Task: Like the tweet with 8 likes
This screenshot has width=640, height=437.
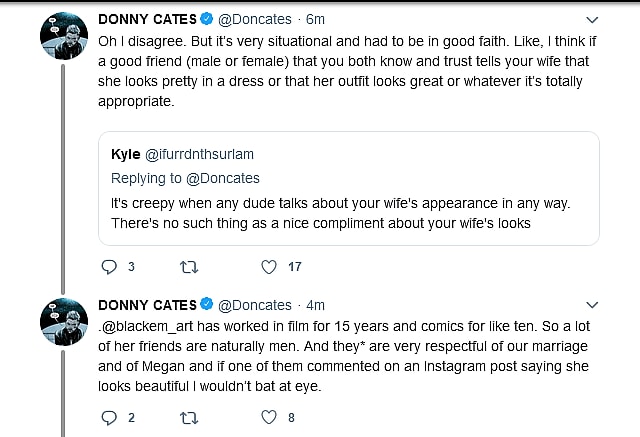Action: coord(268,418)
